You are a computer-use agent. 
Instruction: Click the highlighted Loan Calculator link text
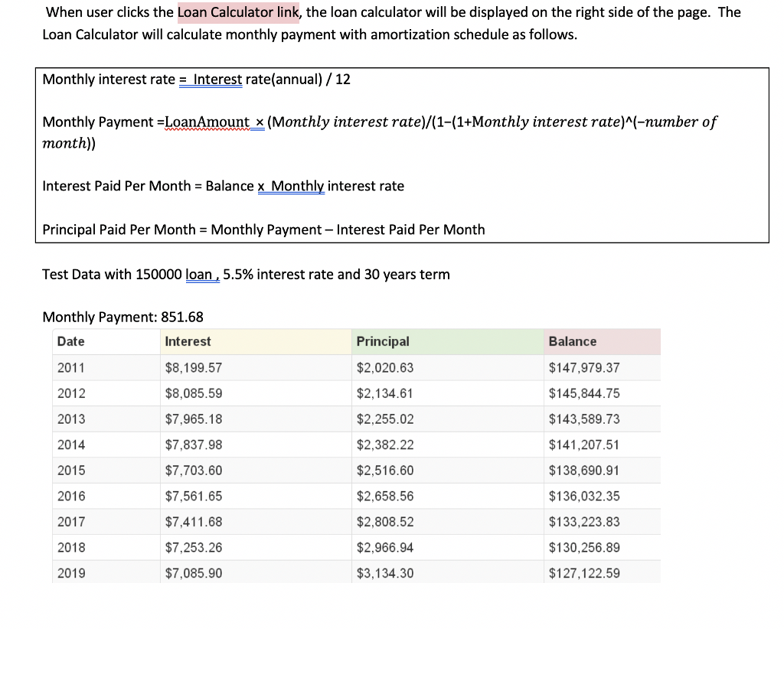click(238, 12)
